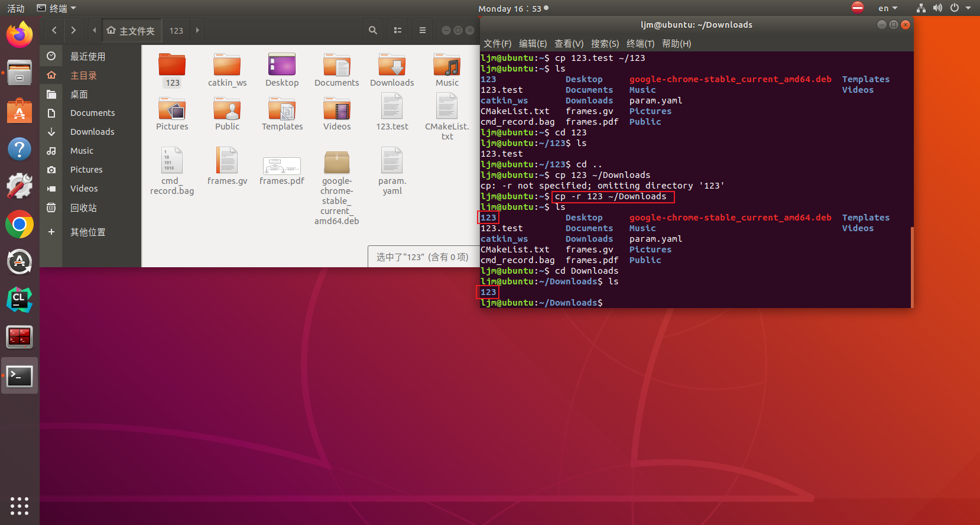The image size is (980, 525).
Task: Open Other Locations (其他位置)
Action: (x=90, y=232)
